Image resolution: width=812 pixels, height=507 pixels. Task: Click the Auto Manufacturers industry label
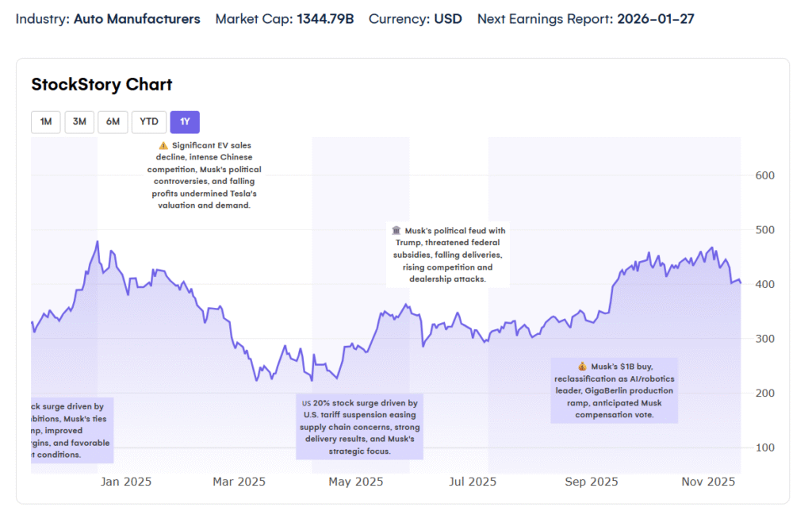[136, 18]
